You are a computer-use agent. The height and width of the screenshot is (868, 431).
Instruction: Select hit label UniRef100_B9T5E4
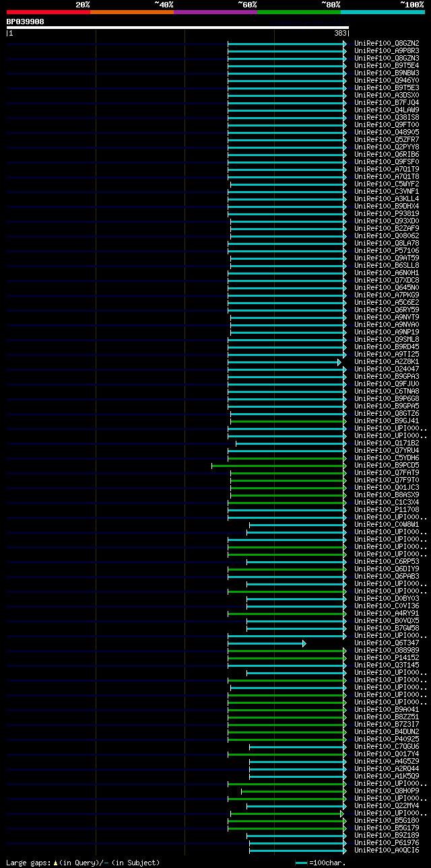pos(387,65)
